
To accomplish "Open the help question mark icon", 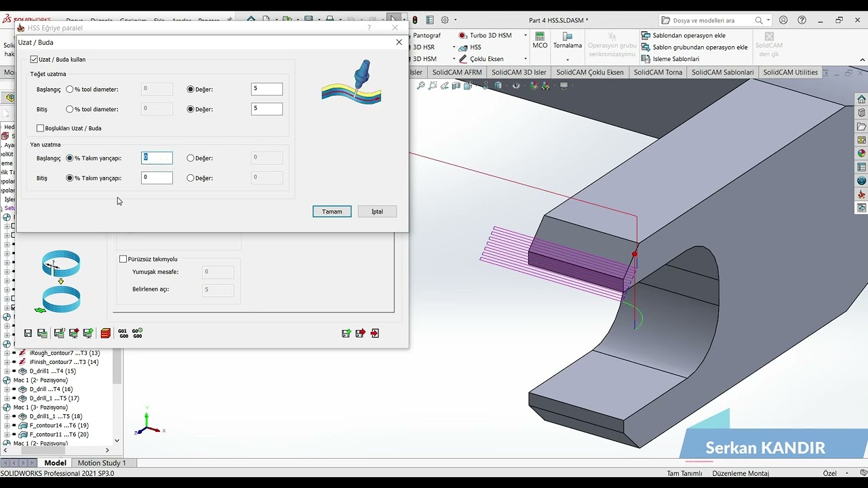I will click(802, 20).
